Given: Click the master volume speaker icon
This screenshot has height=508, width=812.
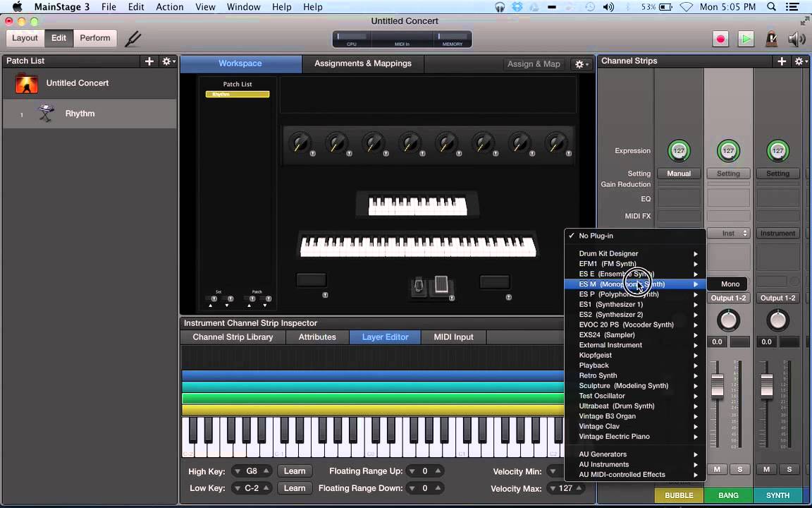Looking at the screenshot, I should pos(796,39).
